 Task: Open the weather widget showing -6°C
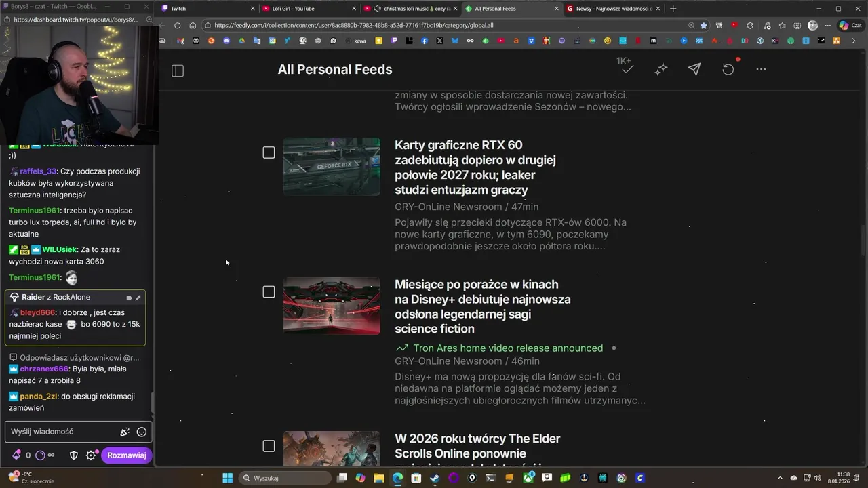coord(33,478)
